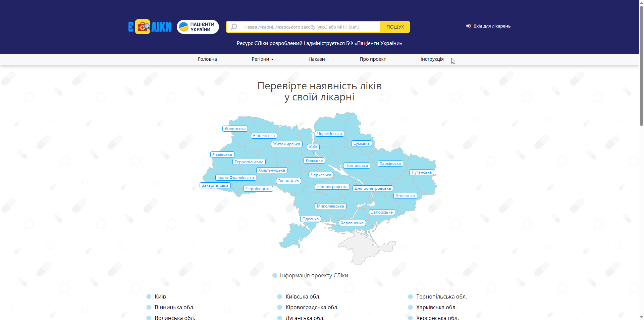Click the bullet next to Тернопільська обл.

[410, 296]
